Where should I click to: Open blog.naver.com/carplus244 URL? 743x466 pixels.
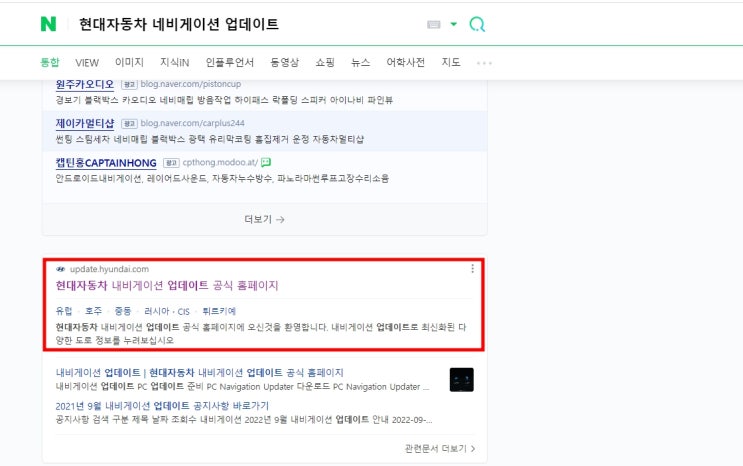192,123
